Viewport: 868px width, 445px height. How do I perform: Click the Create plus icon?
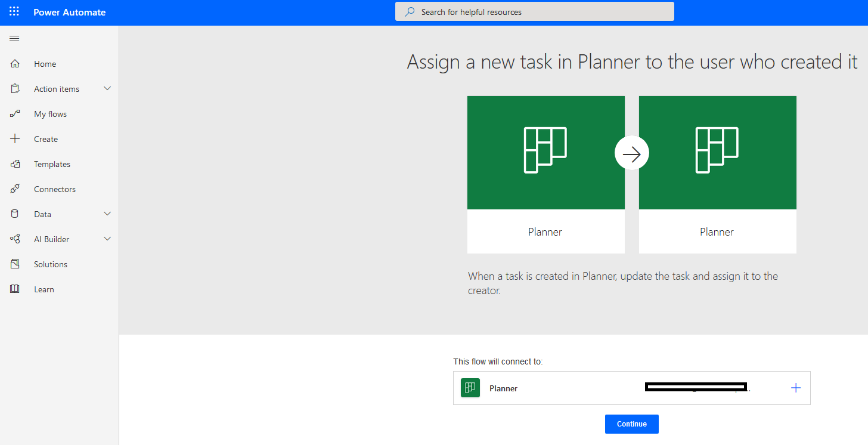(15, 139)
